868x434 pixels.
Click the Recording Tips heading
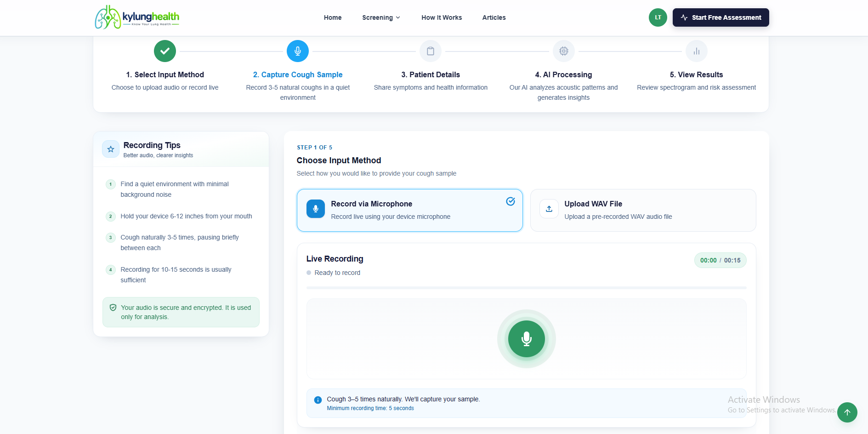click(152, 145)
